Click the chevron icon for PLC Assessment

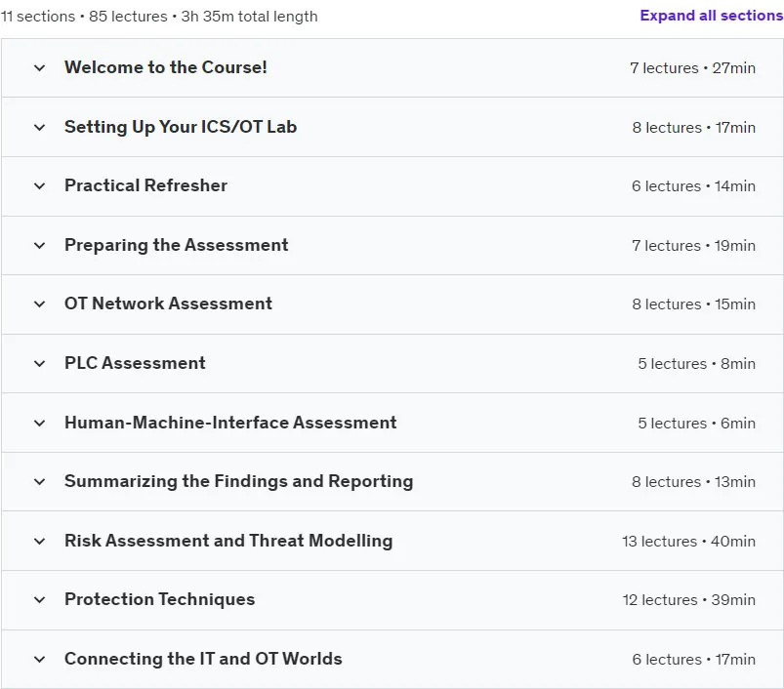pyautogui.click(x=39, y=363)
